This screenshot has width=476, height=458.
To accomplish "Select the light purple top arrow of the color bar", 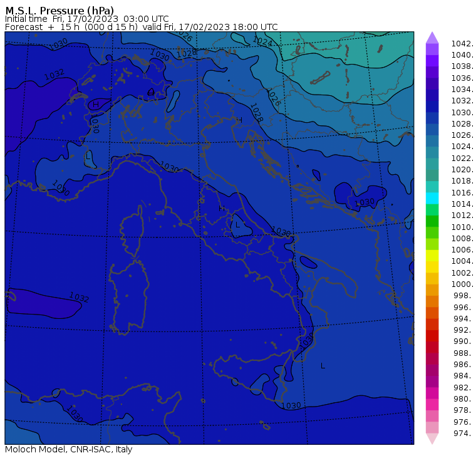I will click(432, 38).
